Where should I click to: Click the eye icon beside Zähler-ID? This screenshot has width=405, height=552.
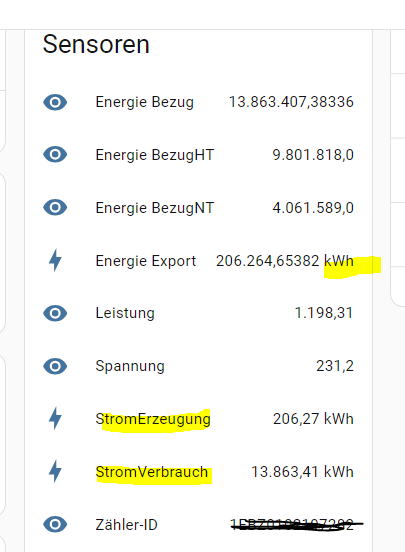point(55,525)
